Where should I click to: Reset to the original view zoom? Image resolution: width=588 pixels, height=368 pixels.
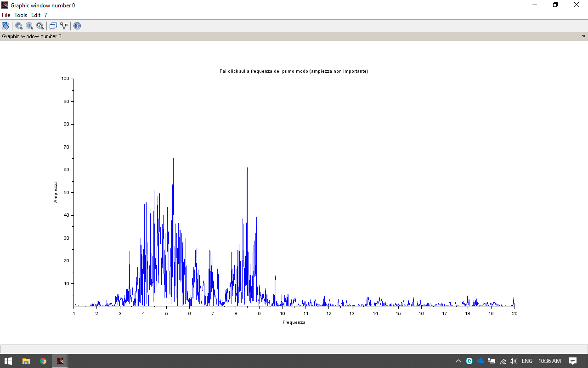coord(29,26)
